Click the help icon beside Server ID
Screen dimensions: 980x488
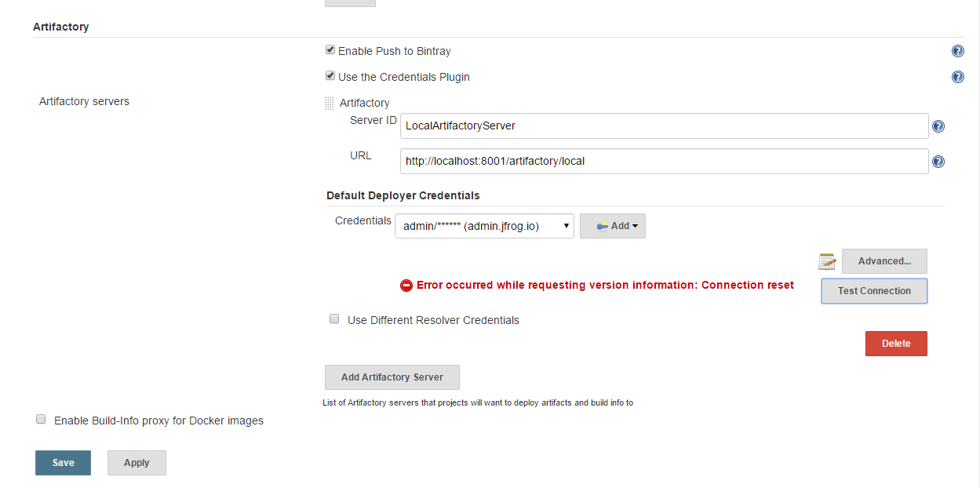click(938, 126)
